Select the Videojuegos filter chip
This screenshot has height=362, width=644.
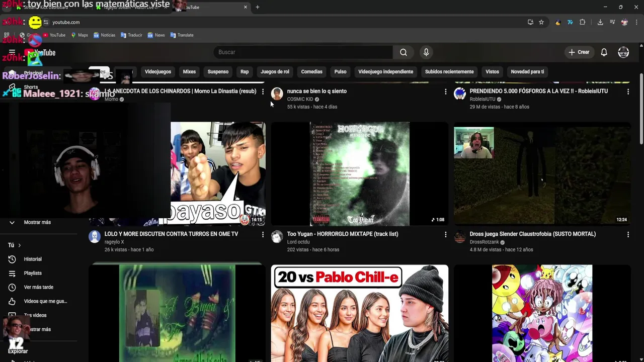[x=158, y=71]
